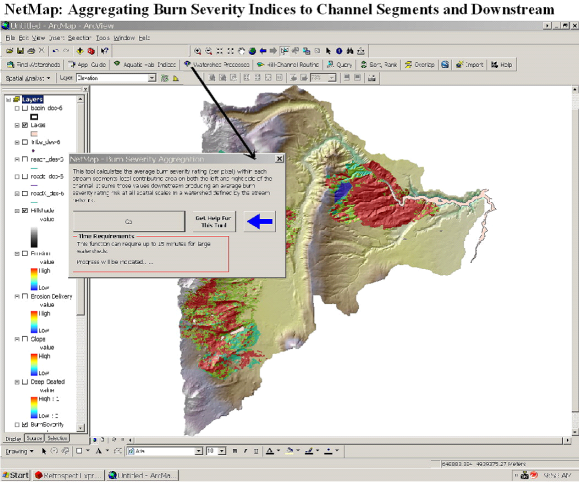Open the Spatial Analyst dropdown menu
Viewport: 579px width, 483px height.
[28, 78]
